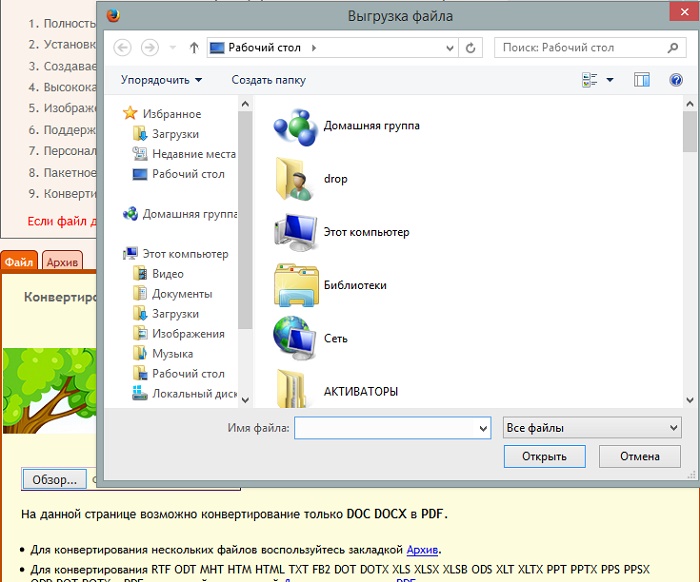
Task: Toggle the preview pane icon
Action: pyautogui.click(x=642, y=80)
